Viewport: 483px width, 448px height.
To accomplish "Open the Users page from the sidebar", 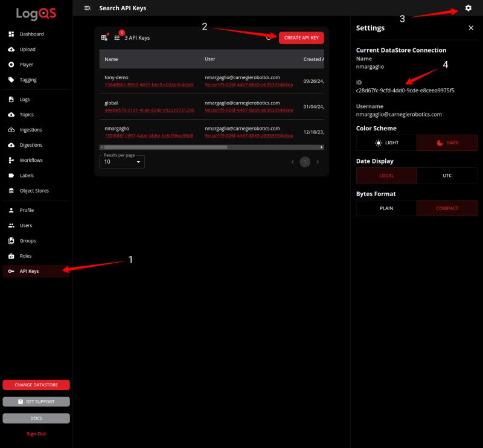I will 25,226.
